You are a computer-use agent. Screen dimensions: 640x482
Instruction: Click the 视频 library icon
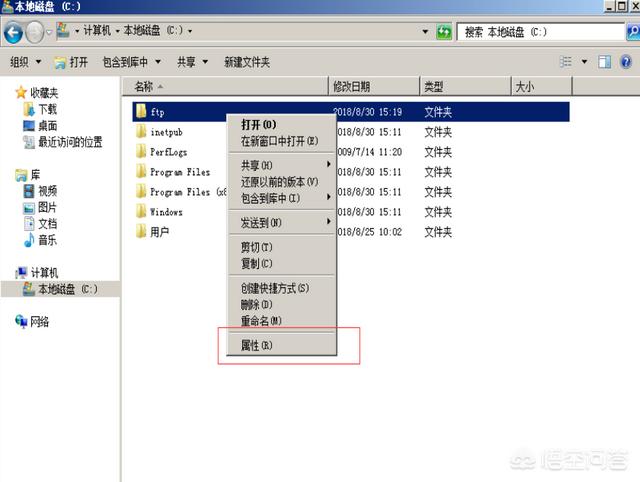[x=29, y=191]
